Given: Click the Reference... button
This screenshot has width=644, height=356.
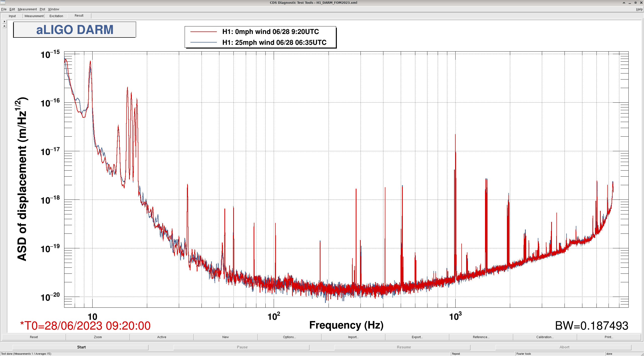Looking at the screenshot, I should [x=481, y=337].
